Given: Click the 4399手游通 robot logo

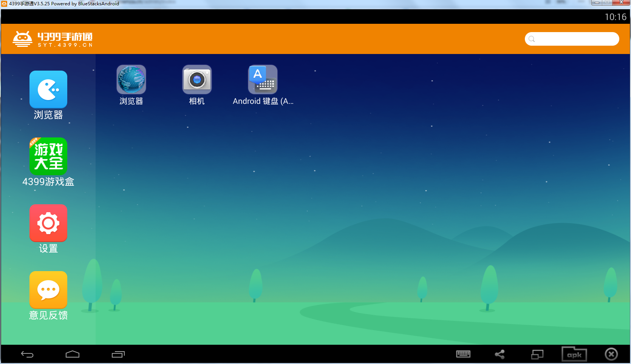Looking at the screenshot, I should coord(22,39).
